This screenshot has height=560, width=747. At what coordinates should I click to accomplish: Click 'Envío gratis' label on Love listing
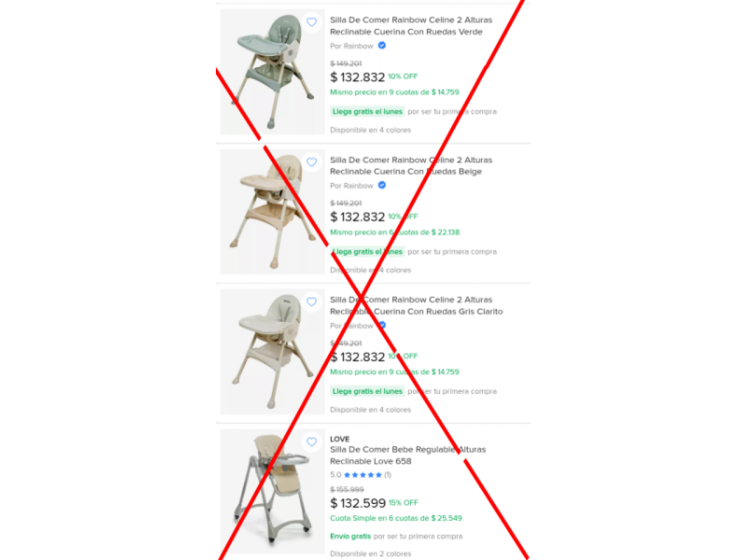pos(350,536)
